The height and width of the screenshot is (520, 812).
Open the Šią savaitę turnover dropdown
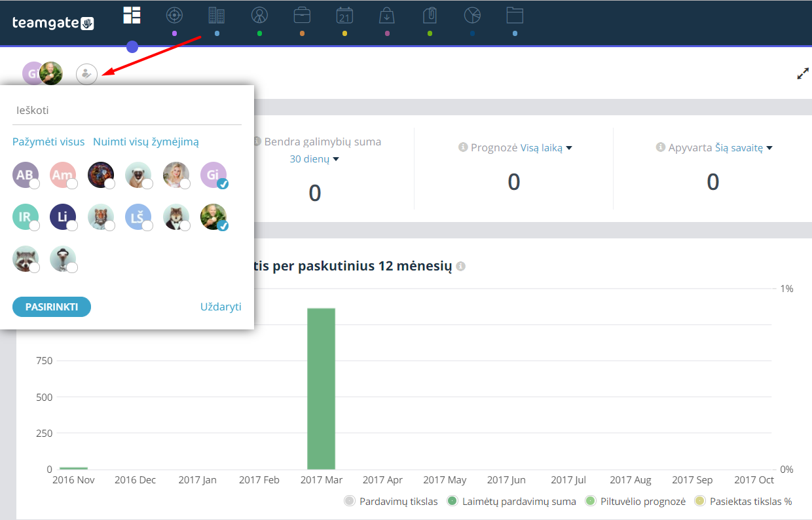pyautogui.click(x=744, y=148)
